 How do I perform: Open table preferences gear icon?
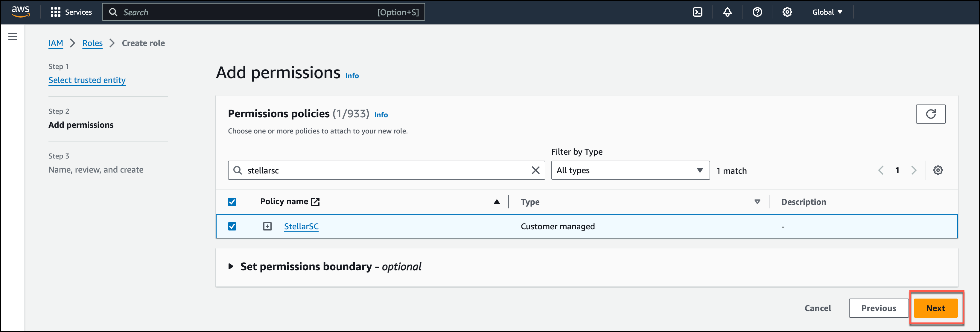coord(938,170)
